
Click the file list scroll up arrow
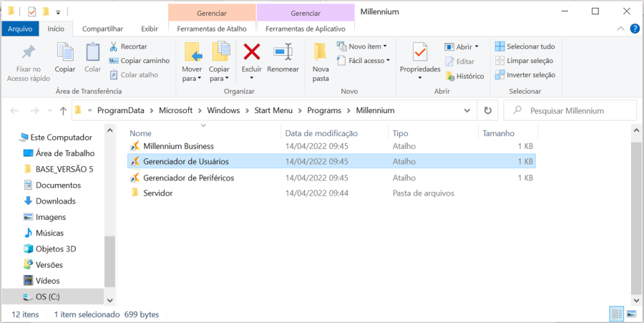[637, 130]
